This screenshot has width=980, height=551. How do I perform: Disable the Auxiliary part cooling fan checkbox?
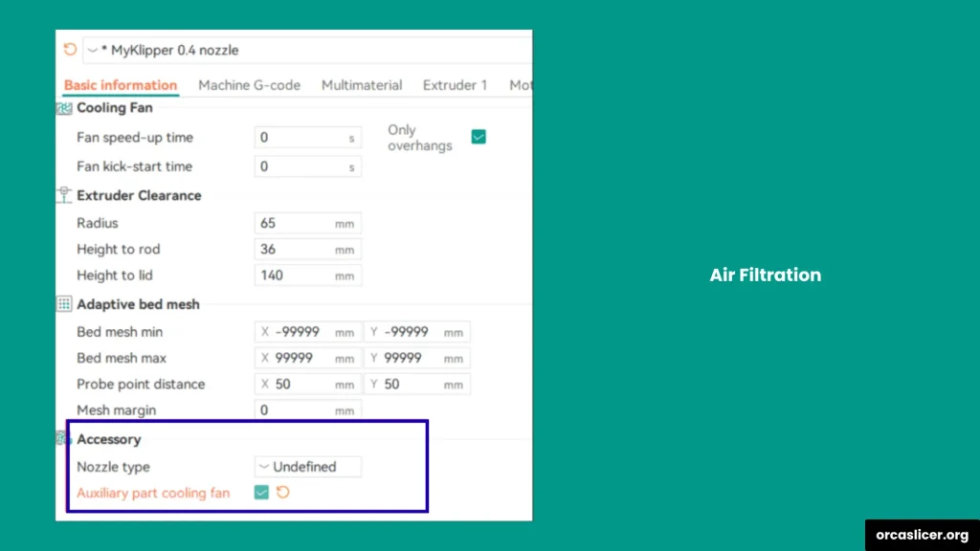(260, 493)
